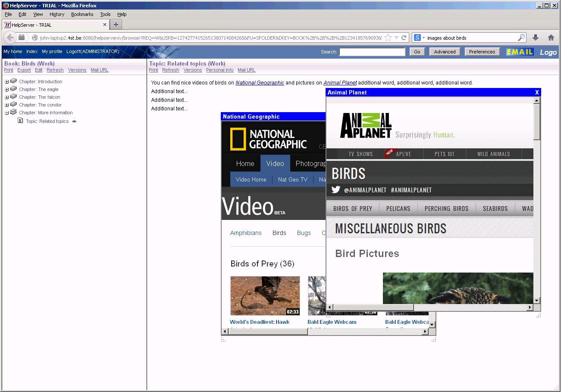Open the EMAIL icon on the HelpServer toolbar

519,51
